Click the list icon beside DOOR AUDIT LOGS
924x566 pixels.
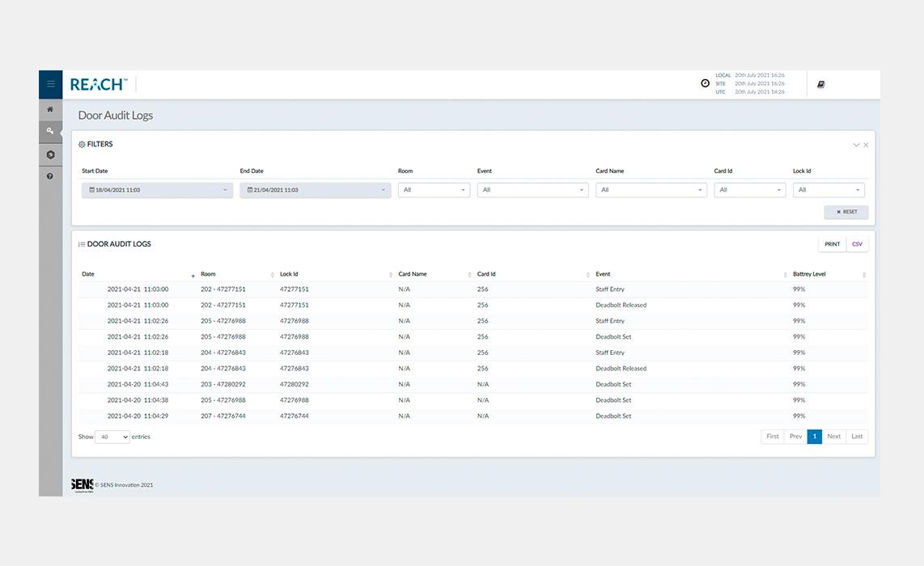pyautogui.click(x=82, y=244)
